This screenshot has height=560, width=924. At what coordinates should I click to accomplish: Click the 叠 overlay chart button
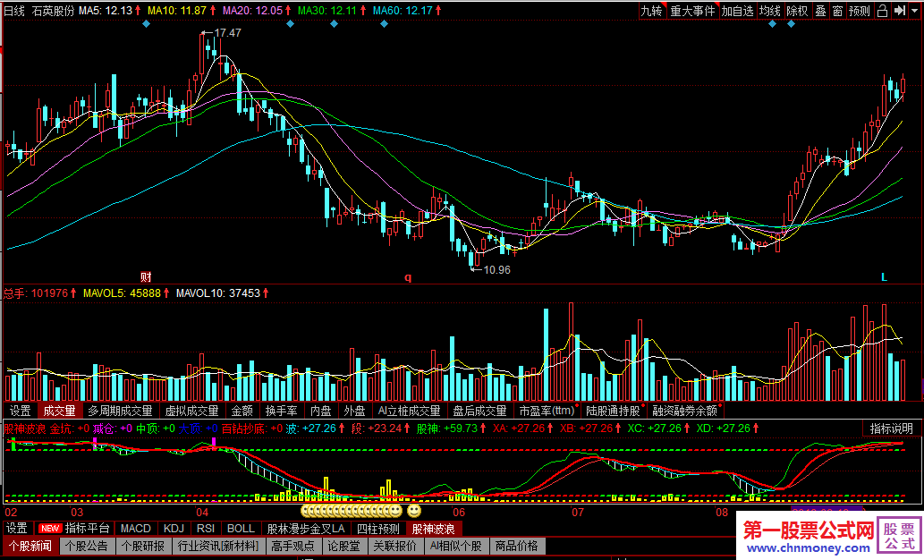click(x=820, y=11)
